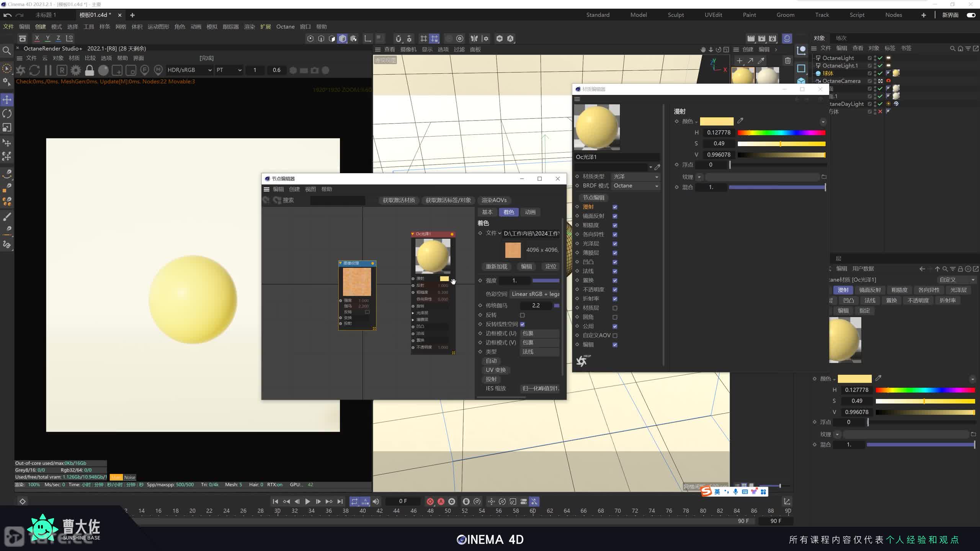Open the HDR/sRGB dropdown
Screen dimensions: 980x551
tap(189, 70)
